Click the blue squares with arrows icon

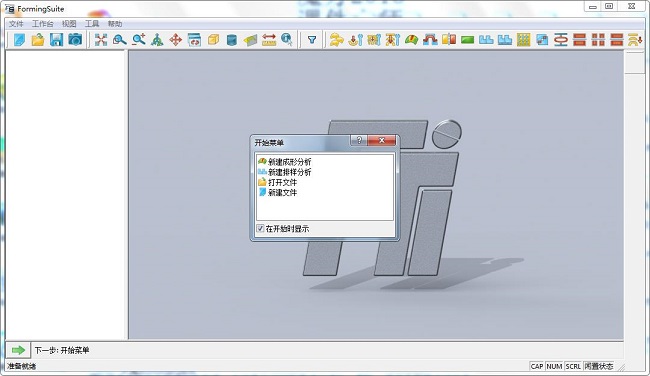542,40
